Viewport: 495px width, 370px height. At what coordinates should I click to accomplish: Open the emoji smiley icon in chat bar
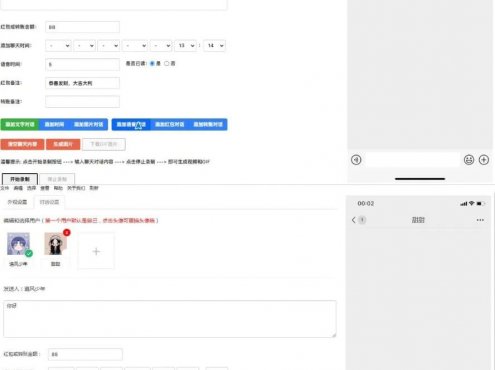pos(469,160)
